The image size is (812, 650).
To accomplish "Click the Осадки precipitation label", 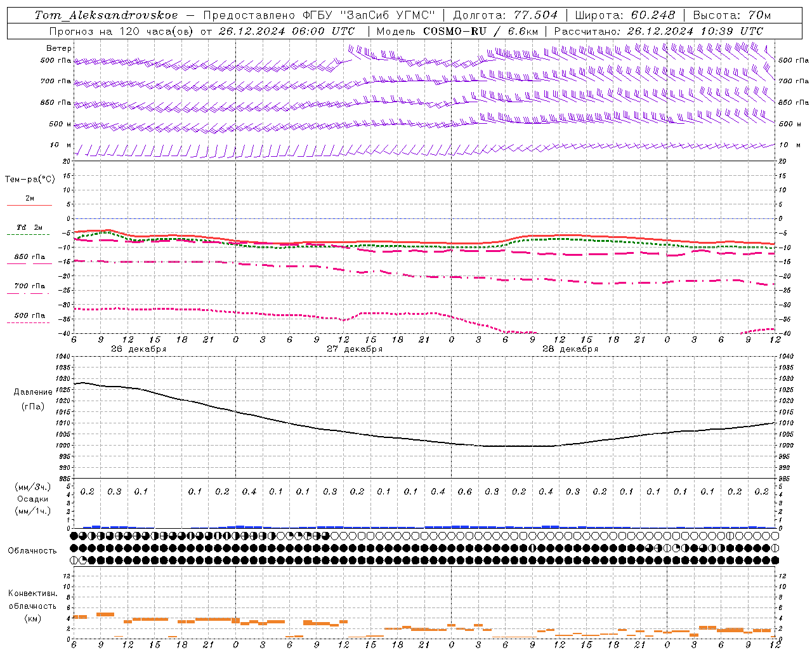I will 33,499.
